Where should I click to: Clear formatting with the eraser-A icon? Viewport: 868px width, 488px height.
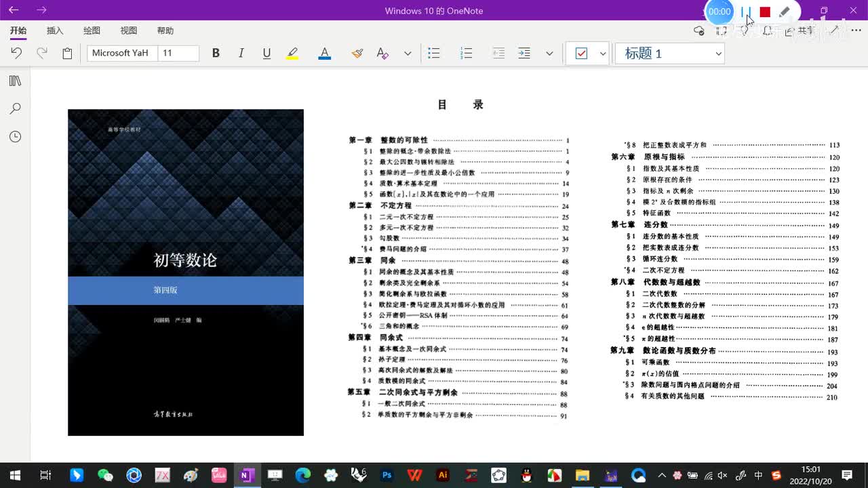pos(382,53)
